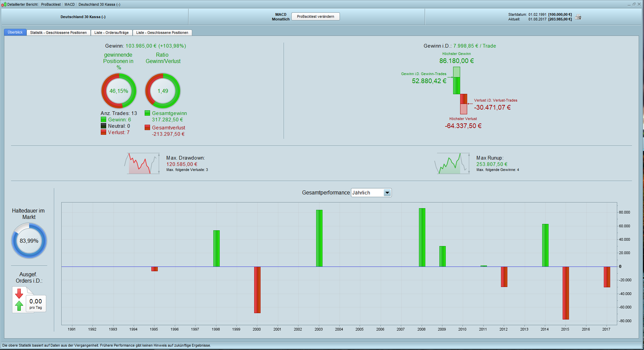644x350 pixels.
Task: Switch to the Überblick tab
Action: (15, 33)
